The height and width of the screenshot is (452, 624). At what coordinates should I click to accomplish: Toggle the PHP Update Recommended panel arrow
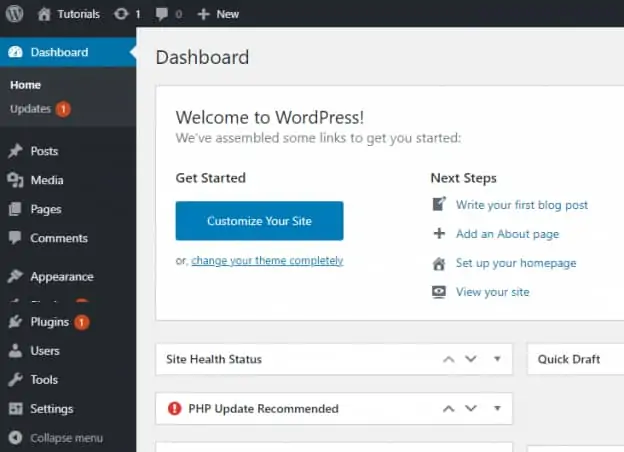[497, 408]
